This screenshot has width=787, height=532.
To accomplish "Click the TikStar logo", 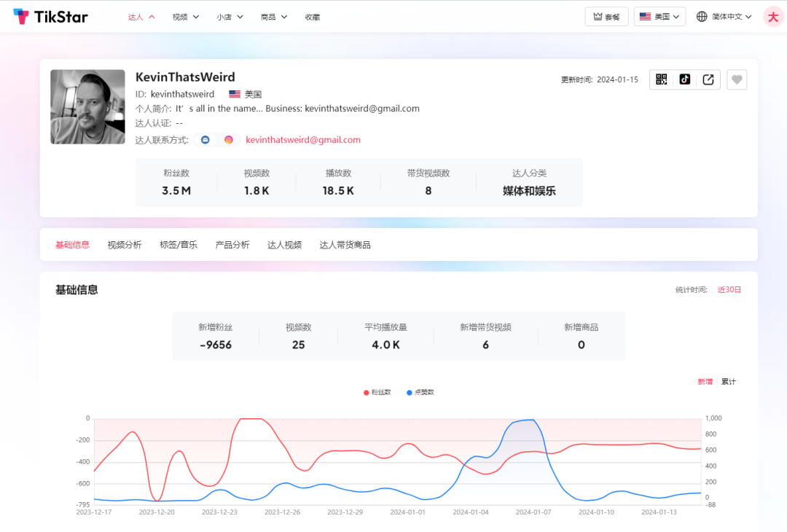I will point(50,15).
